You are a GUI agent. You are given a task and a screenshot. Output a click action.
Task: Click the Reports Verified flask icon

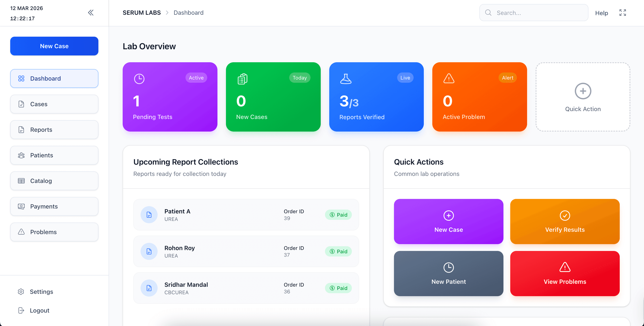pos(346,79)
